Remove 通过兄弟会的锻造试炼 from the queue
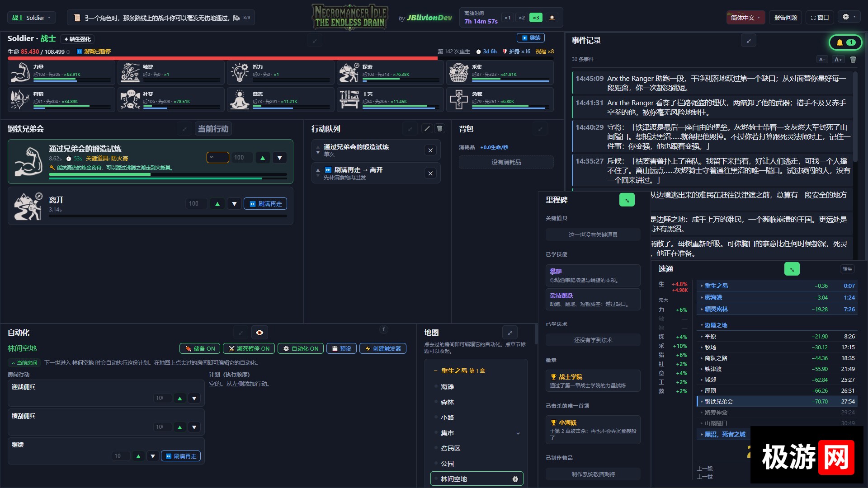The image size is (868, 488). pos(430,150)
